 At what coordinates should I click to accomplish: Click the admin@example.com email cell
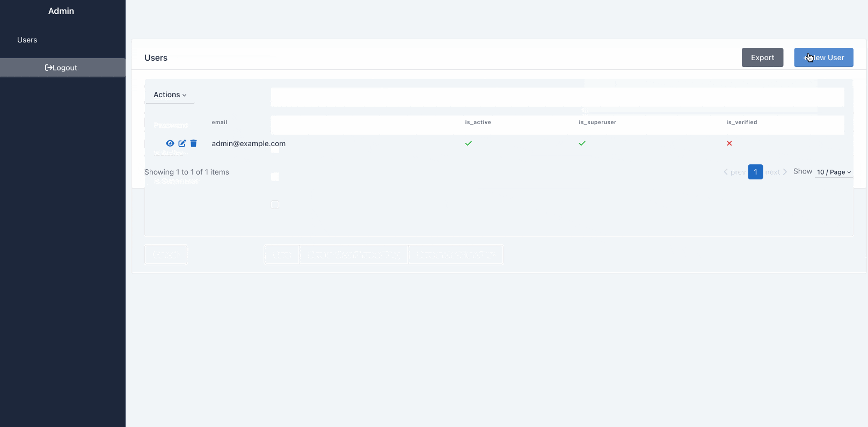249,143
